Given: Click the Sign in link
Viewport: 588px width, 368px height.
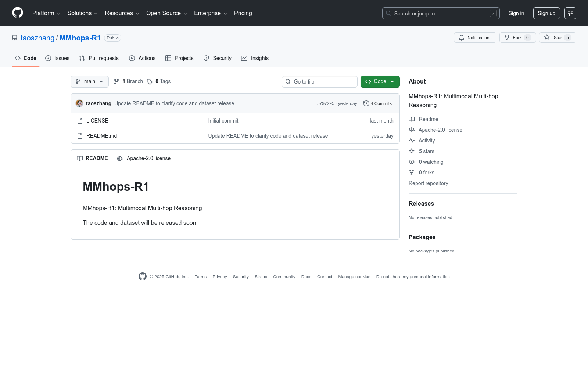Looking at the screenshot, I should [516, 13].
